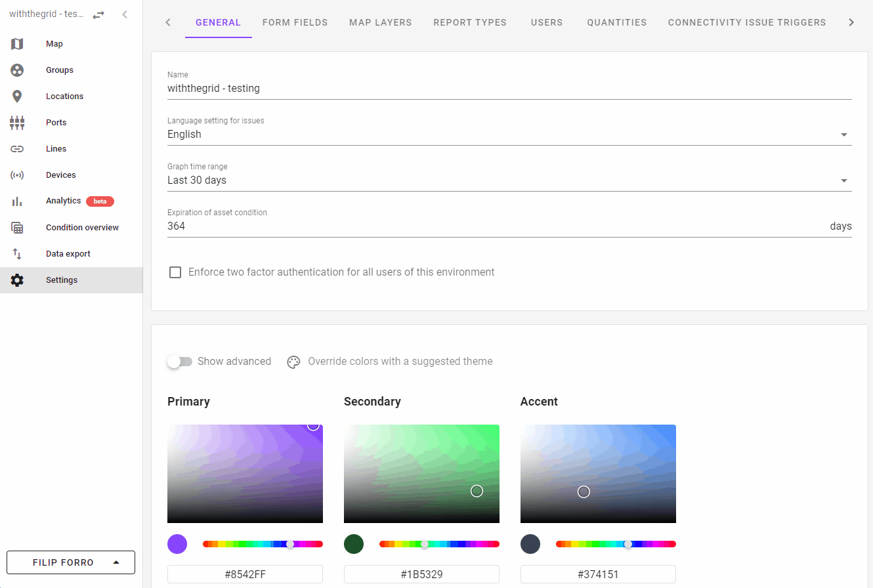Expand the Graph time range dropdown
873x588 pixels.
509,180
